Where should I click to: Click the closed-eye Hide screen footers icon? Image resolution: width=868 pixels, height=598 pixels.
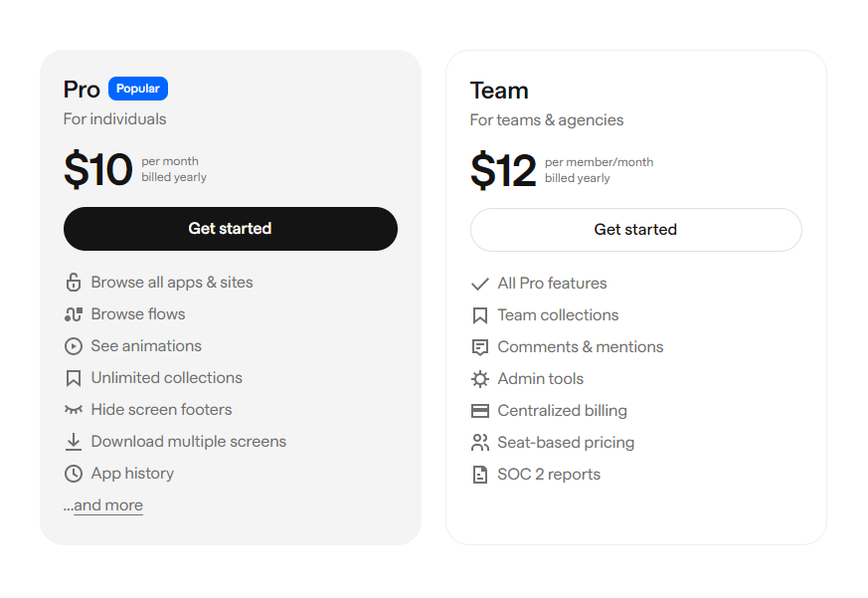73,410
